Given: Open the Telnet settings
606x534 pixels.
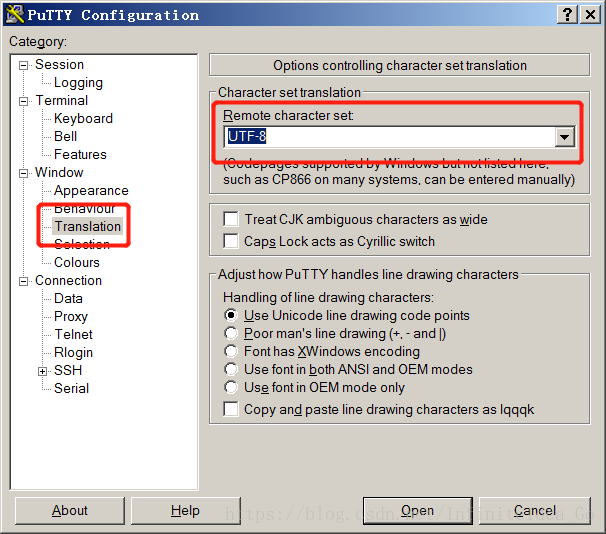Looking at the screenshot, I should 73,334.
